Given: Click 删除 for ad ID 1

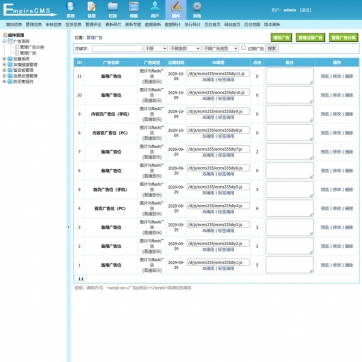Looking at the screenshot, I should pos(349,265).
